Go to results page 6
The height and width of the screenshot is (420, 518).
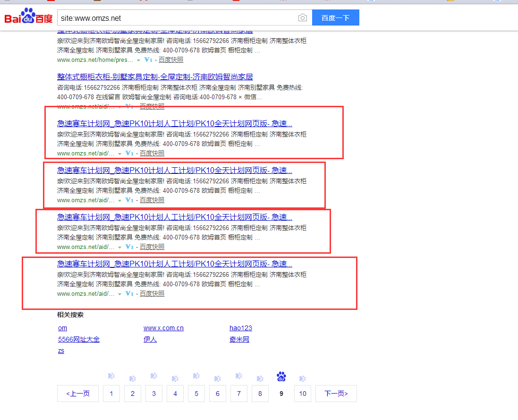click(x=218, y=394)
